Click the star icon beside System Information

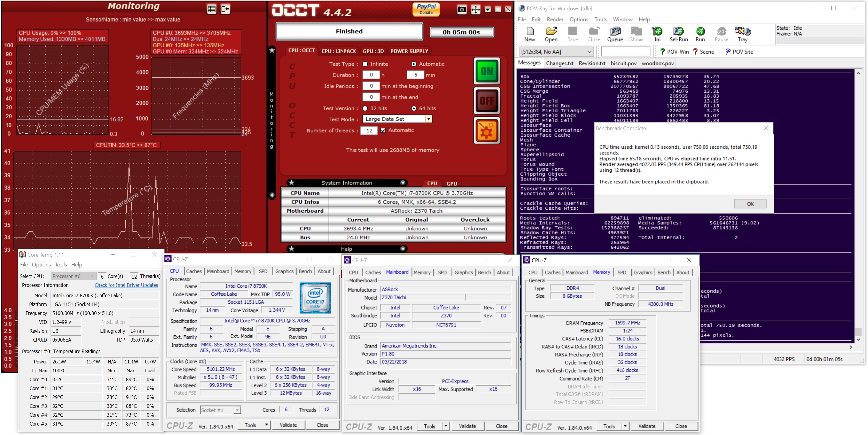(x=292, y=183)
